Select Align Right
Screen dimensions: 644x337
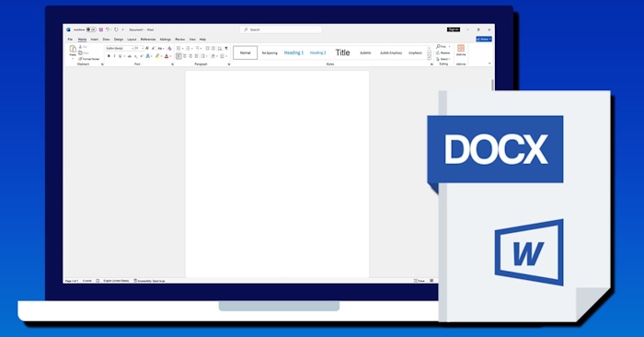coord(190,56)
